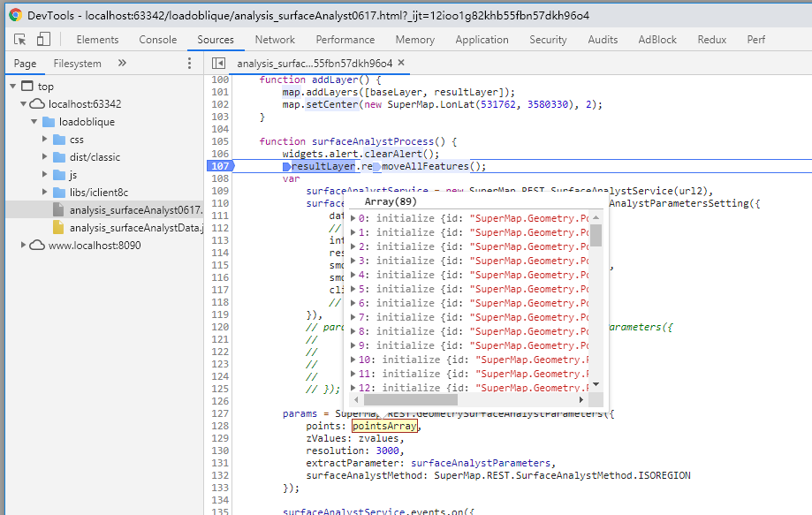Screen dimensions: 812x515
Task: Expand array item 12 in popup
Action: tap(353, 387)
